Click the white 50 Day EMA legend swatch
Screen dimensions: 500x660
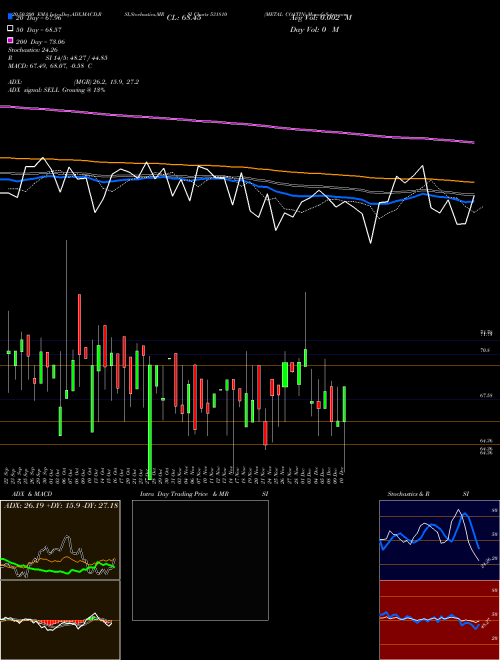tap(10, 29)
